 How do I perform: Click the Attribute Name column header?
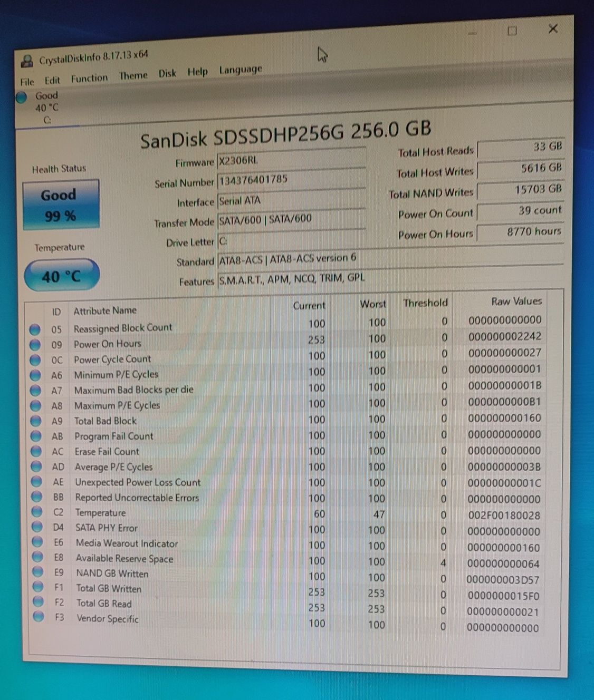105,310
